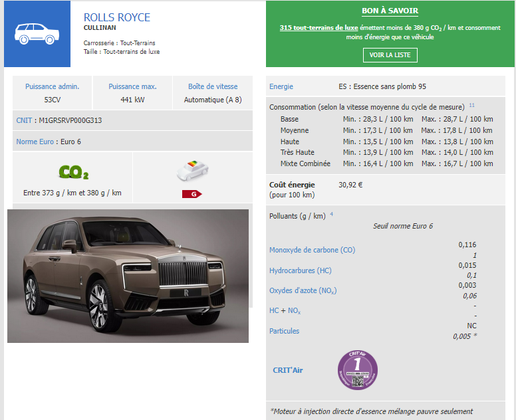Image resolution: width=516 pixels, height=420 pixels.
Task: Click the Coût énergie label
Action: coord(292,185)
